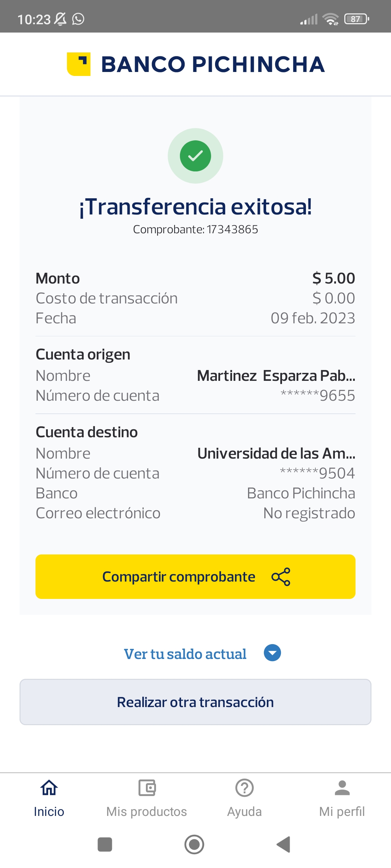391x868 pixels.
Task: Switch to the Mis productos tab label
Action: [147, 812]
